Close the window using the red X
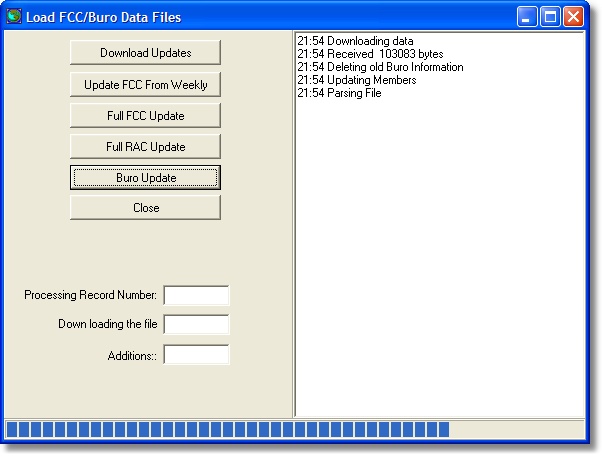602x456 pixels. point(573,16)
